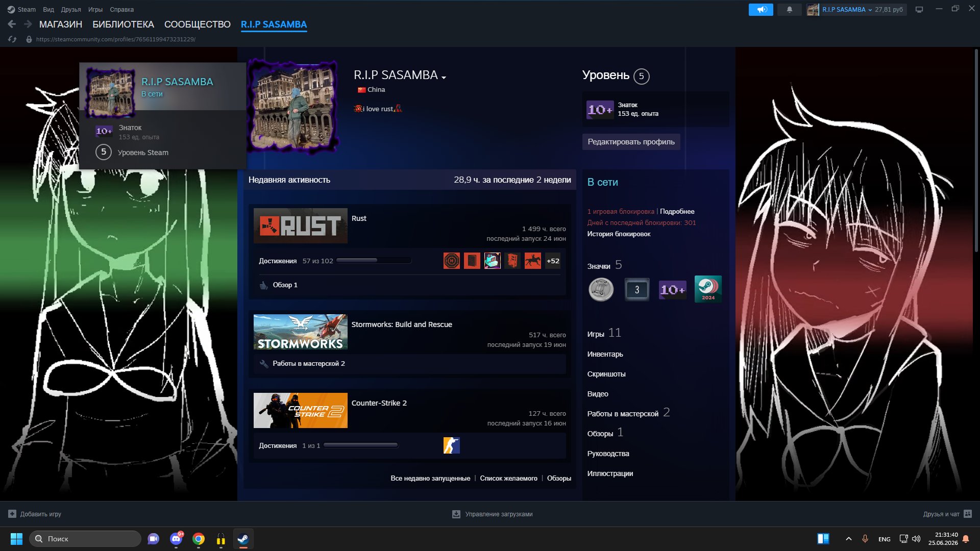Open the Инвентарь link

605,354
